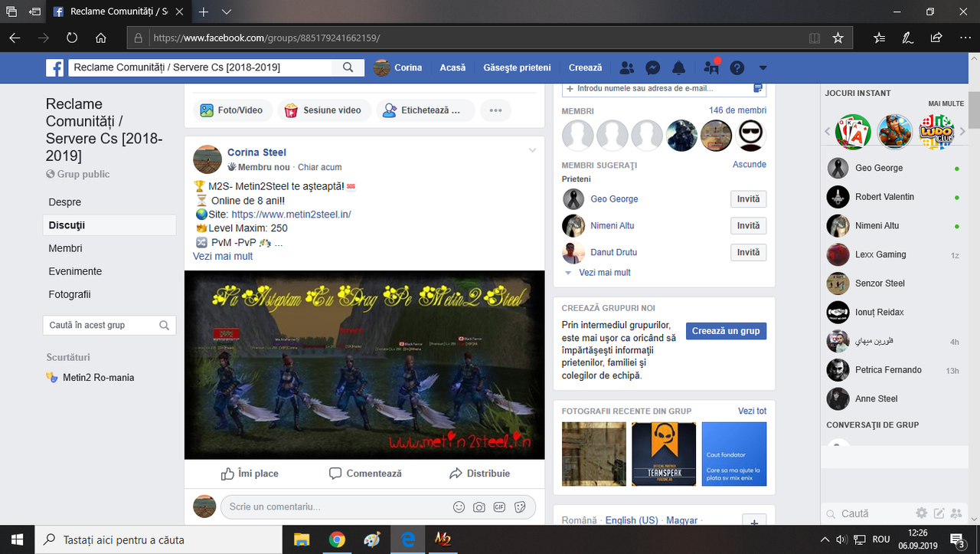Add another language with plus button
Viewport: 980px width, 554px height.
[754, 522]
